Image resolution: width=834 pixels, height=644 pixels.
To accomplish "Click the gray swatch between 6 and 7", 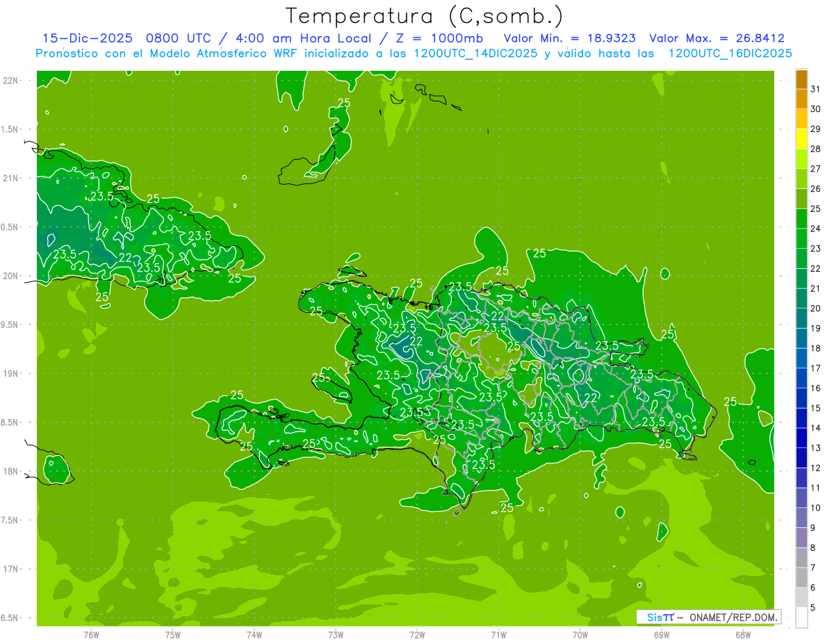I will 801,578.
